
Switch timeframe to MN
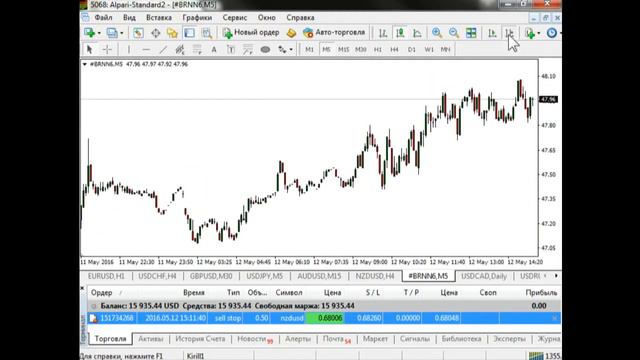coord(445,49)
